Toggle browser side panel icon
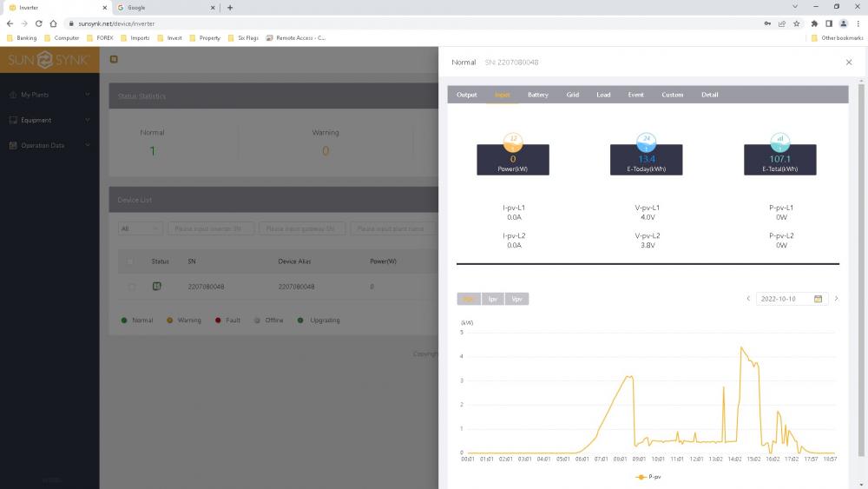 pos(829,23)
